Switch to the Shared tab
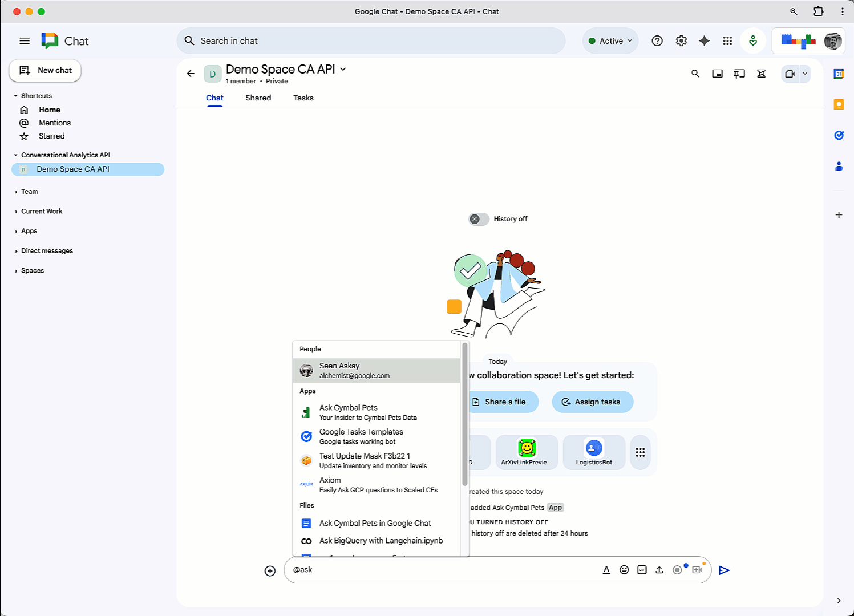854x616 pixels. (x=258, y=98)
